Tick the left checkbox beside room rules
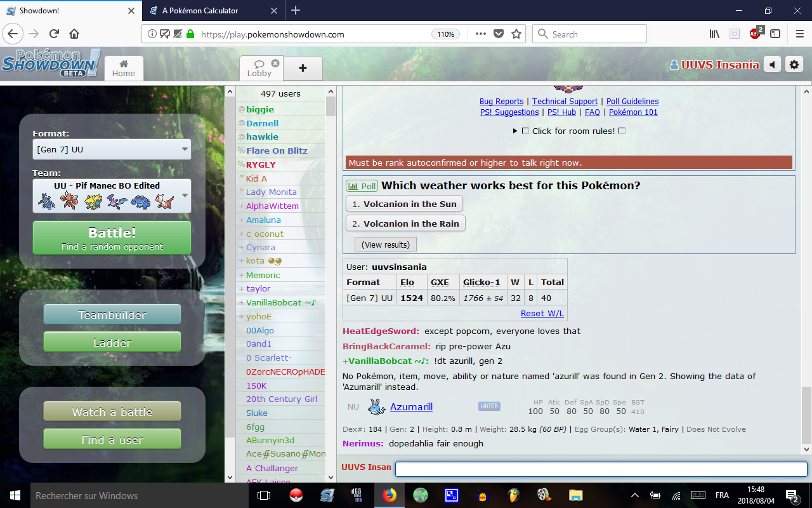 click(525, 131)
